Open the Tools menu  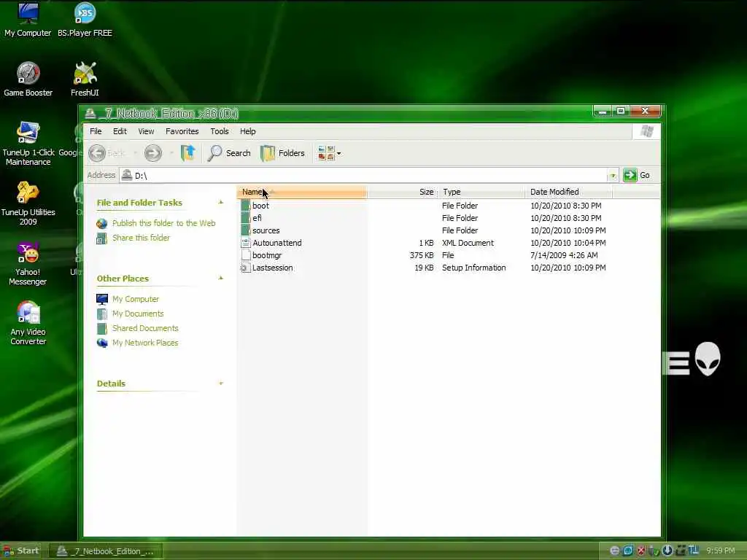[220, 131]
